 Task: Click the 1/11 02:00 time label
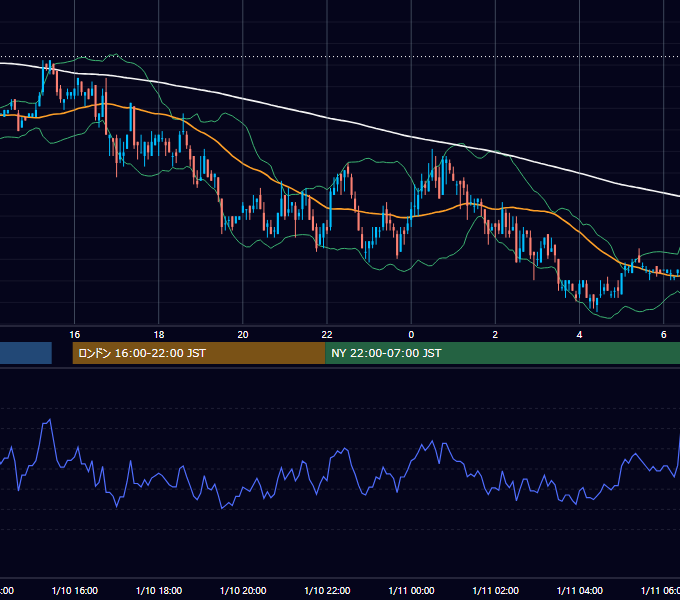coord(495,590)
